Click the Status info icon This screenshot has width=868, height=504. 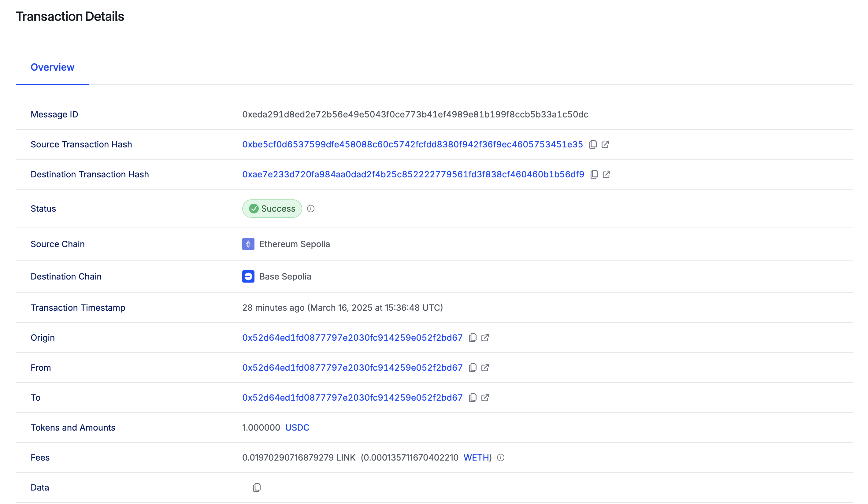(x=311, y=209)
